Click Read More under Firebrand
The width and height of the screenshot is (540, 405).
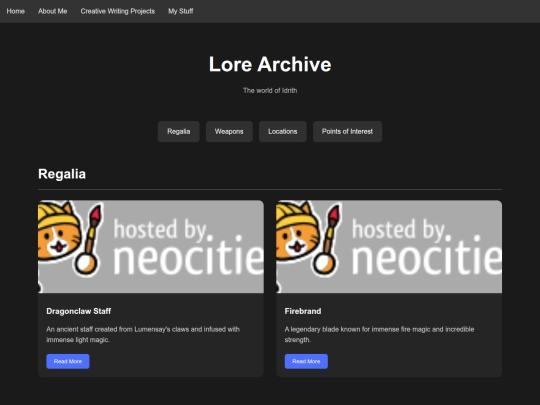coord(306,361)
